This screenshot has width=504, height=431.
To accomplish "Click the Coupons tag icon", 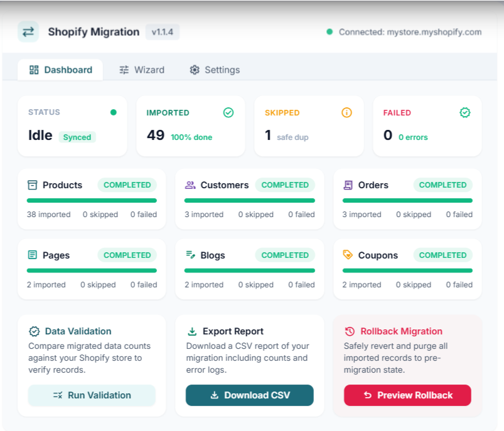I will click(348, 255).
